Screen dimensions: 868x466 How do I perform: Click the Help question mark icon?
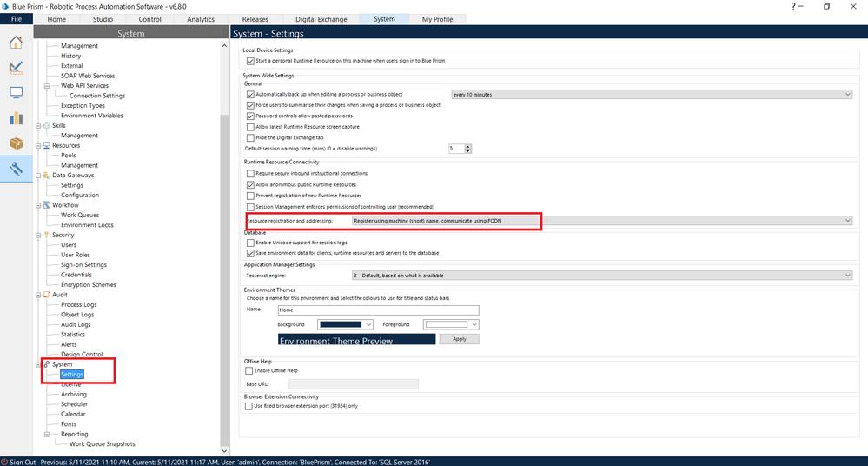pos(793,7)
